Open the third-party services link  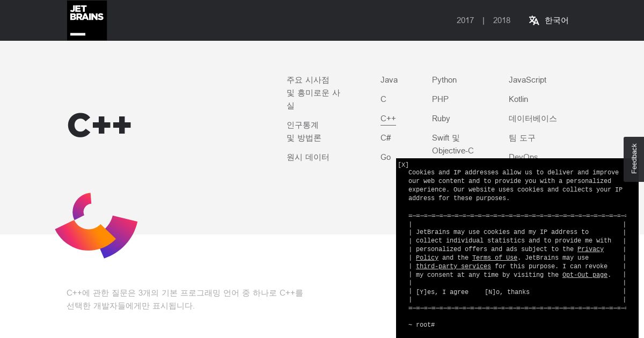(453, 267)
